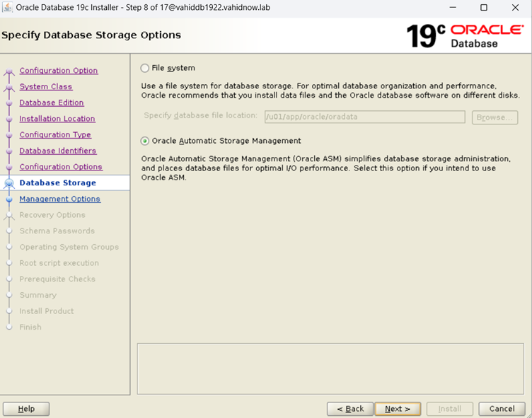532x418 pixels.
Task: Navigate to Management Options step
Action: [60, 199]
